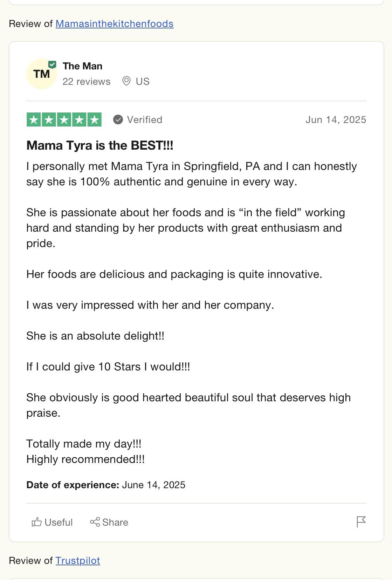The height and width of the screenshot is (580, 392).
Task: Open the Mamasinthekitchenfoods company link
Action: click(115, 23)
